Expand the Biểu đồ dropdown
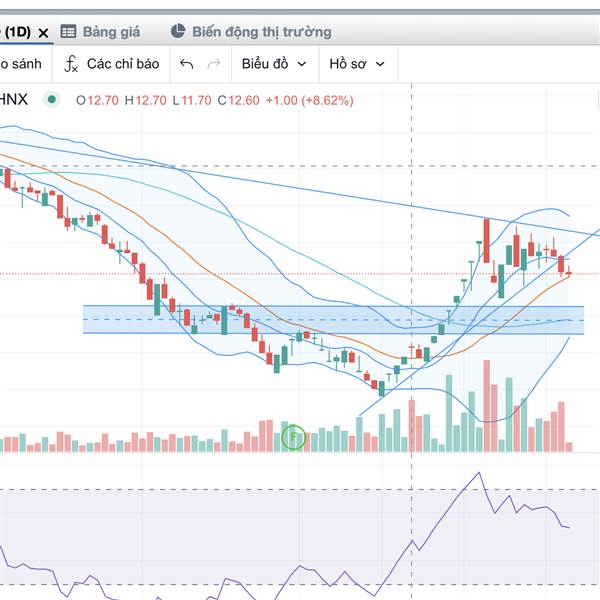Viewport: 600px width, 600px height. click(x=274, y=64)
